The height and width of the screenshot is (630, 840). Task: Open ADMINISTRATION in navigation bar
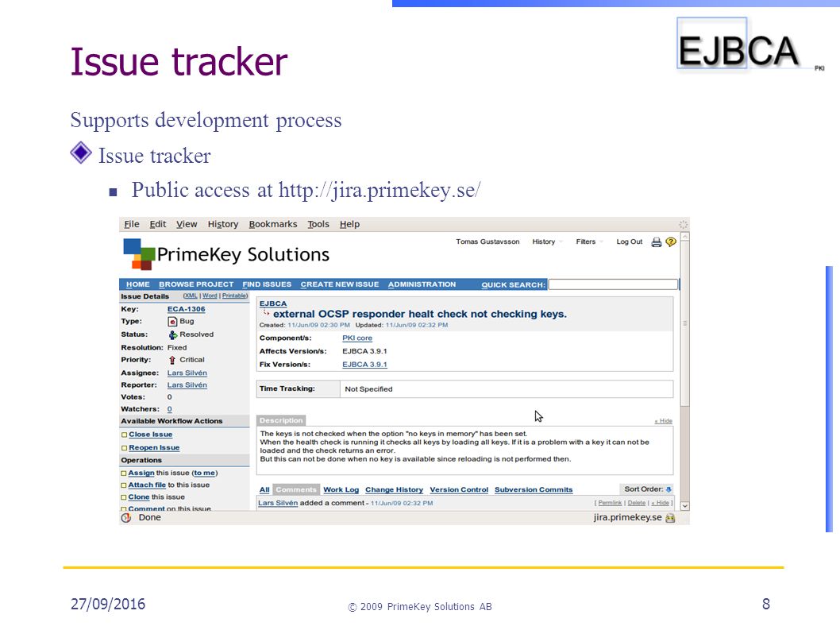(x=422, y=284)
